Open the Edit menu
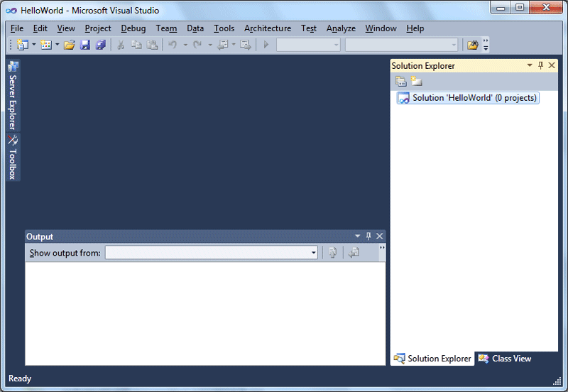568x392 pixels. (x=40, y=28)
